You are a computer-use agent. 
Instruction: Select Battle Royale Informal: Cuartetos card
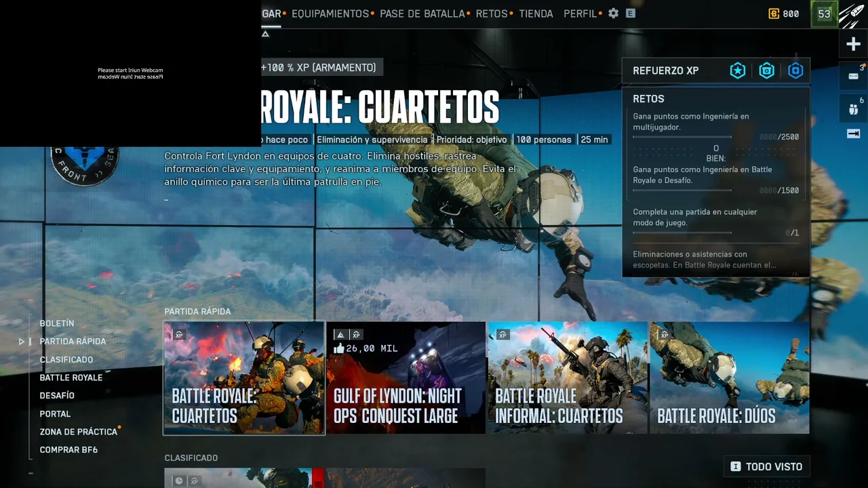568,378
